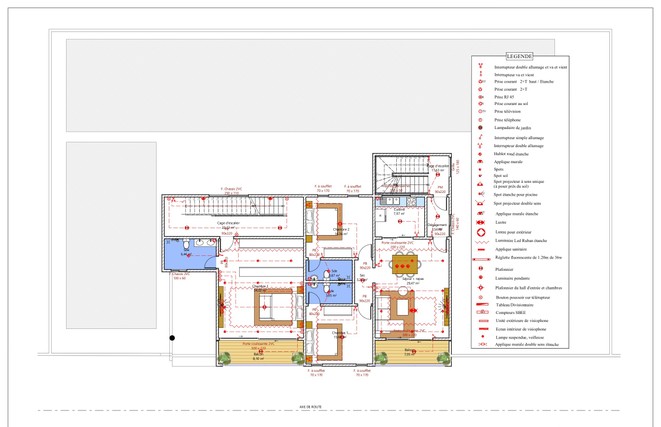This screenshot has width=661, height=427.
Task: Select the 'Tableau/Divisionnaire' legend text
Action: click(515, 305)
